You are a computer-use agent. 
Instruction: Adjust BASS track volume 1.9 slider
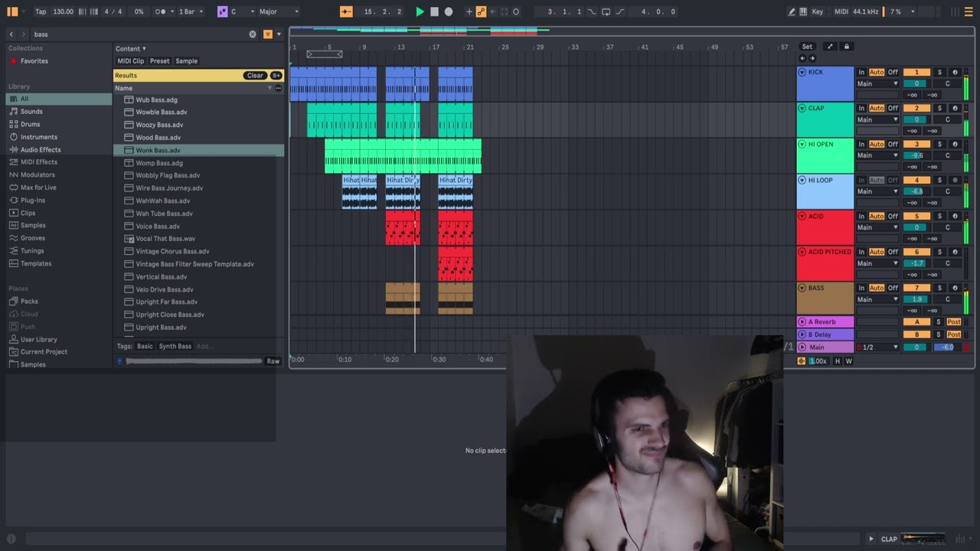coord(916,299)
